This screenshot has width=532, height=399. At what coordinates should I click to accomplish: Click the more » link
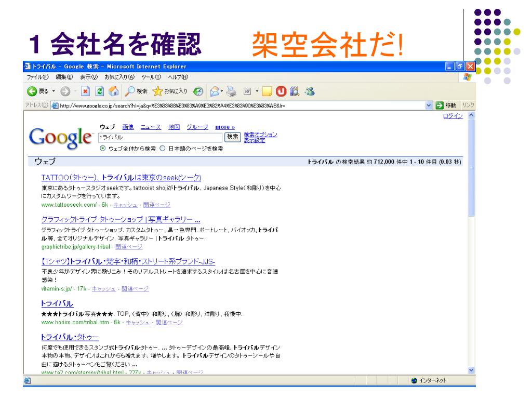point(225,127)
